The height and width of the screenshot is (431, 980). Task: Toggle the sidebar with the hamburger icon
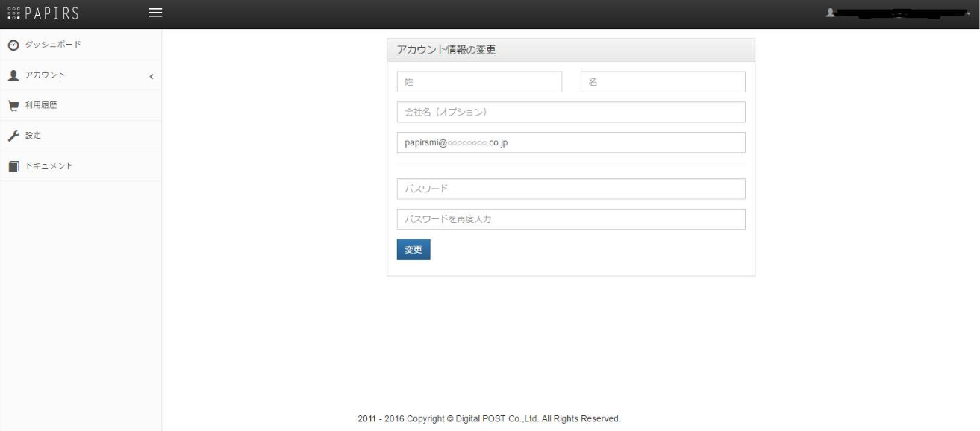[155, 13]
